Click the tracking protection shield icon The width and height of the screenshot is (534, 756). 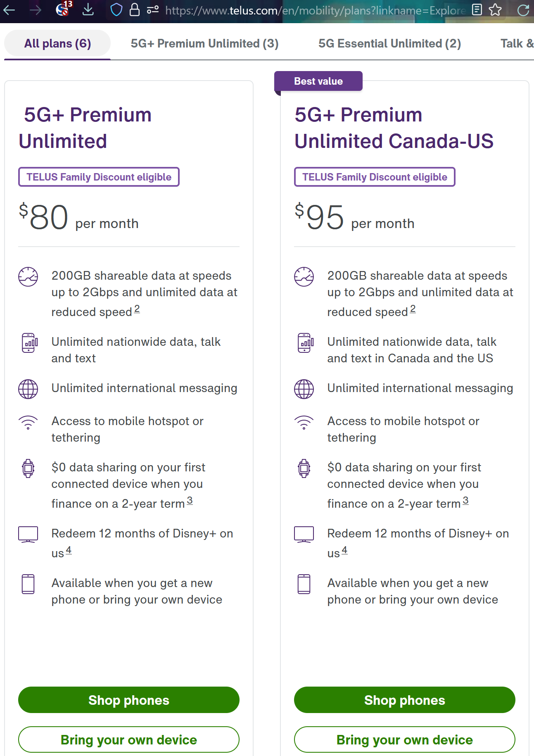click(116, 10)
